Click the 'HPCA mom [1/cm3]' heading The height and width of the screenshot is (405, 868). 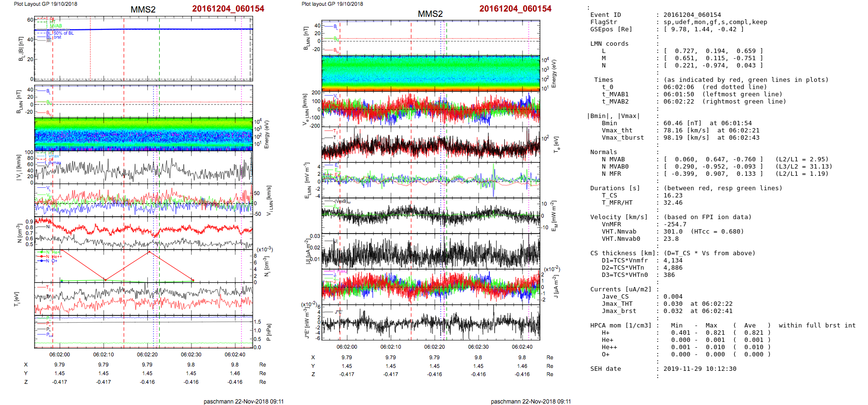point(621,326)
